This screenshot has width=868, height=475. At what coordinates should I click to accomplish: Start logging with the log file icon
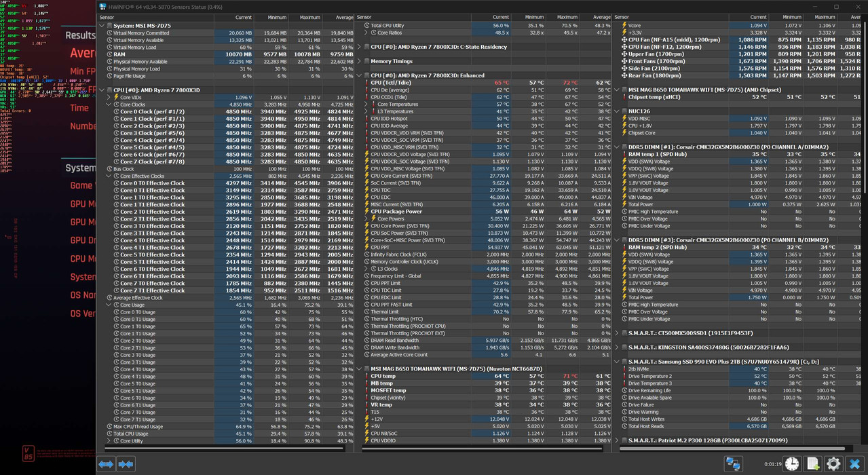pos(812,464)
